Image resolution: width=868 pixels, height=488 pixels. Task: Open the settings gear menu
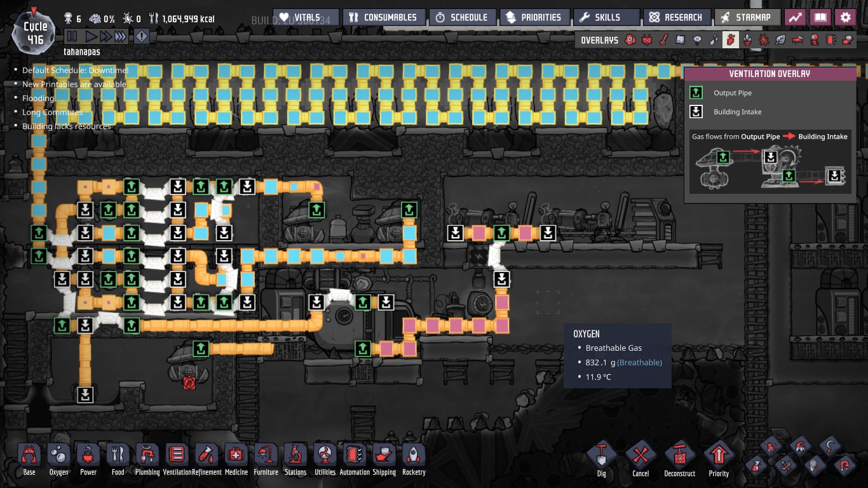click(845, 18)
